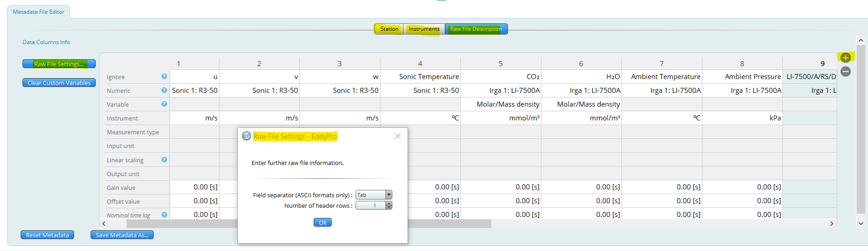Image resolution: width=868 pixels, height=251 pixels.
Task: Select the Raw File Description tab
Action: click(x=476, y=29)
